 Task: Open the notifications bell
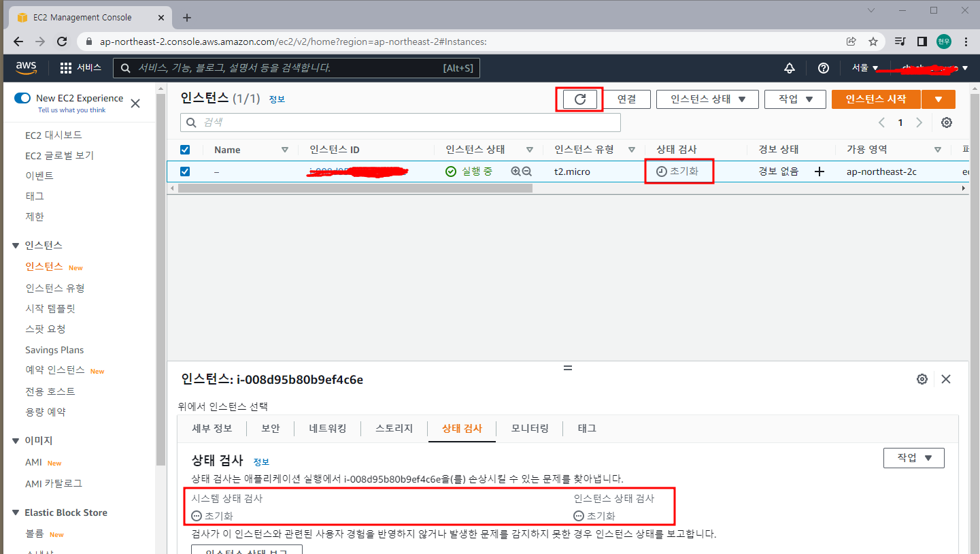click(789, 67)
